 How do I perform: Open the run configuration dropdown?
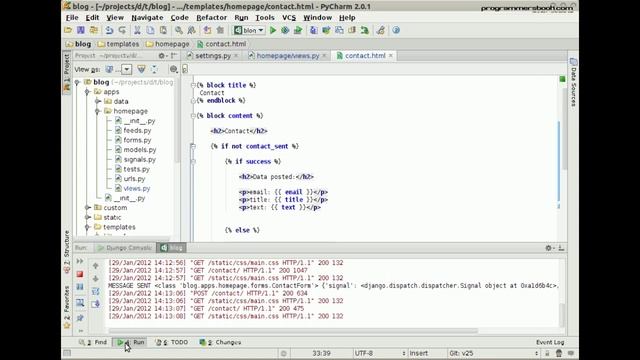point(249,30)
